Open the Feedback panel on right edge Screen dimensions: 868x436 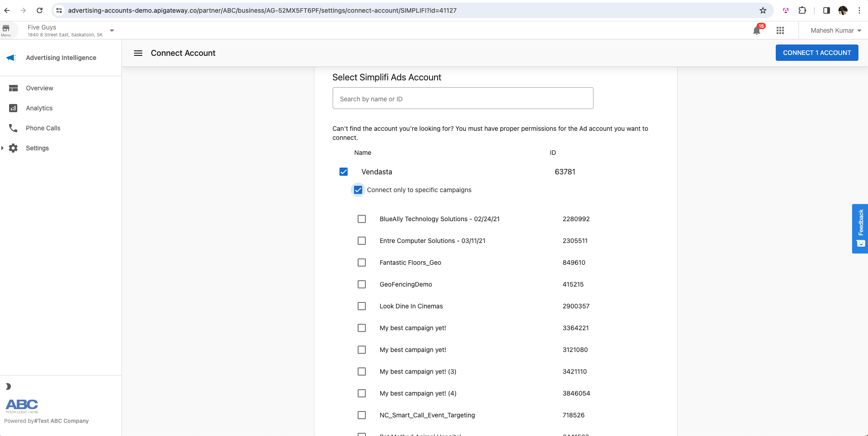[860, 229]
